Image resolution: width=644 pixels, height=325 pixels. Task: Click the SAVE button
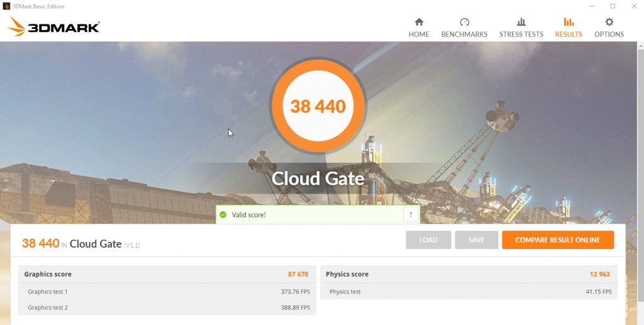point(477,240)
